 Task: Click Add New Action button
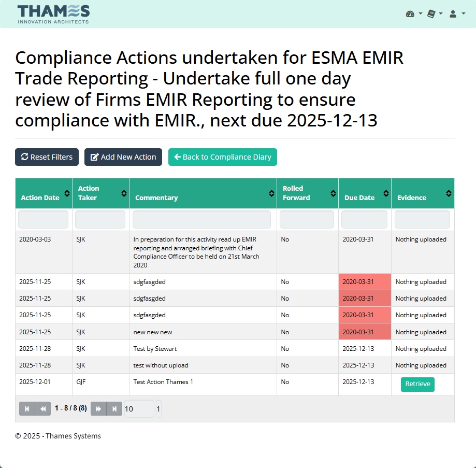click(123, 157)
